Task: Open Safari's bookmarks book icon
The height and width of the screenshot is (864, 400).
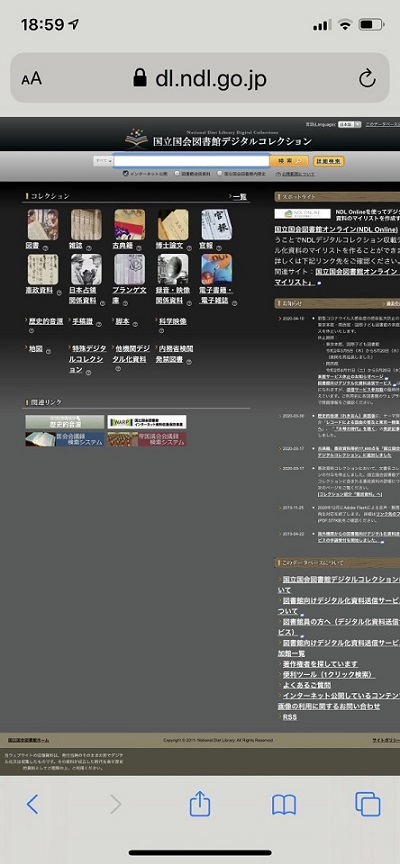Action: point(284,805)
